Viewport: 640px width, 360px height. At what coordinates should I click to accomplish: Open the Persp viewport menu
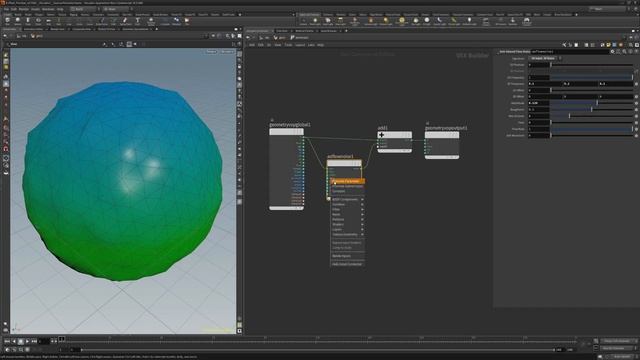(211, 52)
